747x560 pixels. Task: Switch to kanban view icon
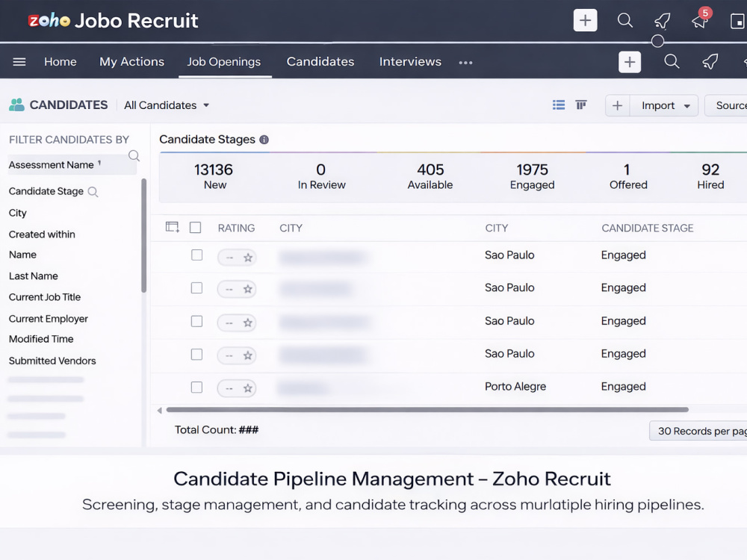(x=580, y=105)
